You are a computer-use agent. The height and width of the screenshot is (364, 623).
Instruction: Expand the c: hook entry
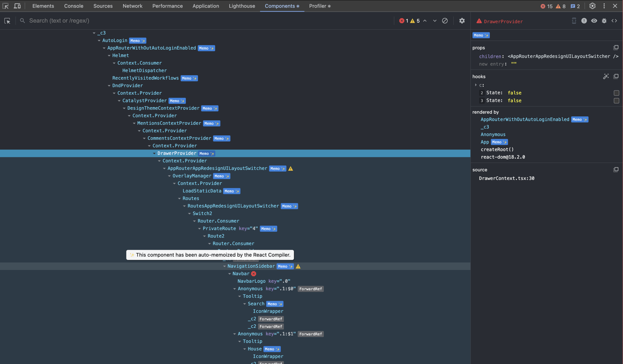476,85
